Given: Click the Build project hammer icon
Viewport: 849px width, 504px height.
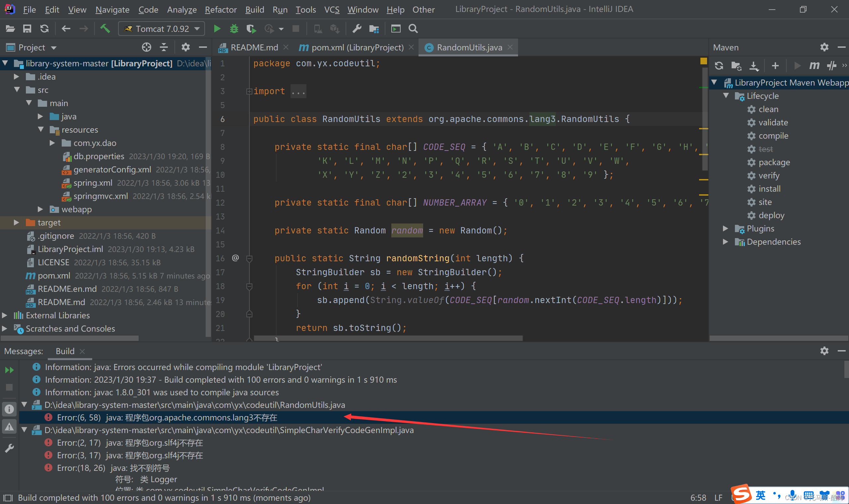Looking at the screenshot, I should pos(105,29).
